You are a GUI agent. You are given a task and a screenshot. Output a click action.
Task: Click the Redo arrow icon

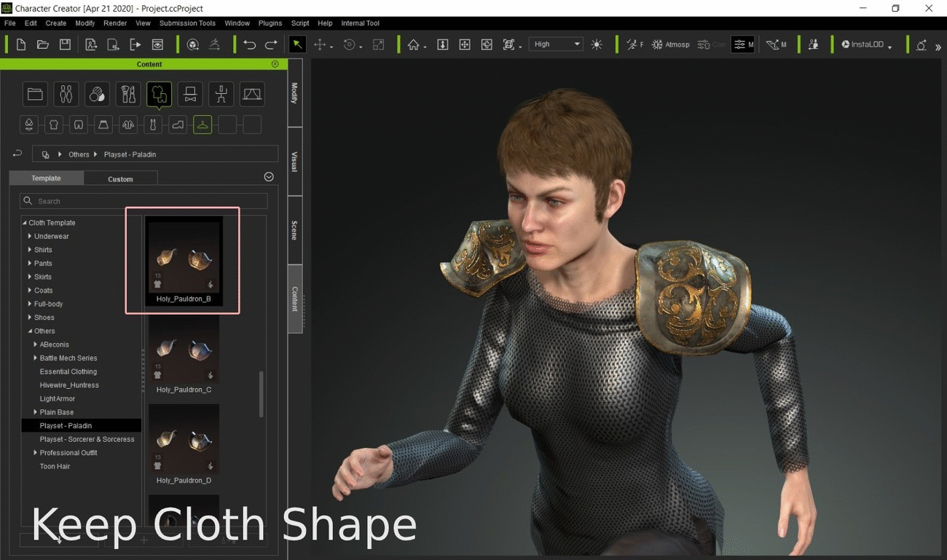[x=271, y=44]
